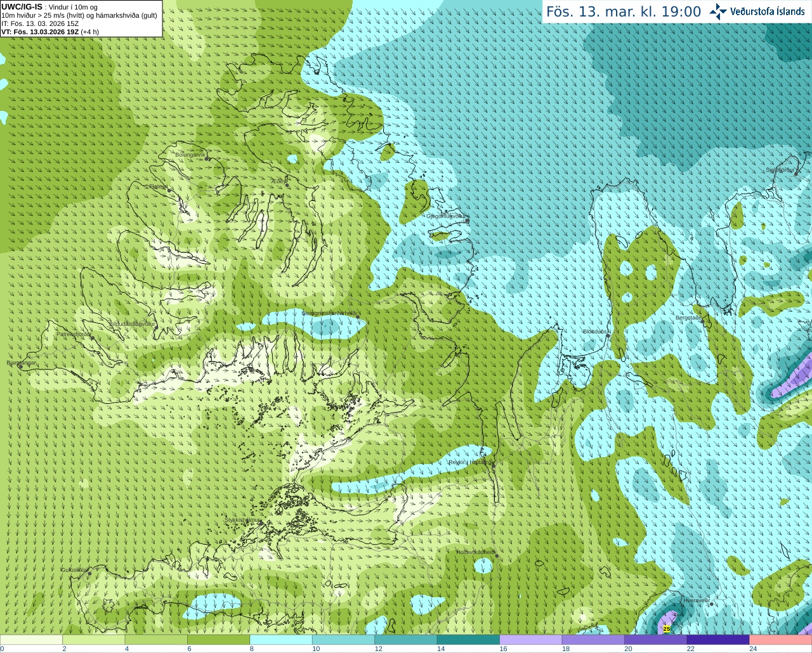Click the Veðurstofa Íslands logo
Screen dimensions: 812x653
[757, 11]
